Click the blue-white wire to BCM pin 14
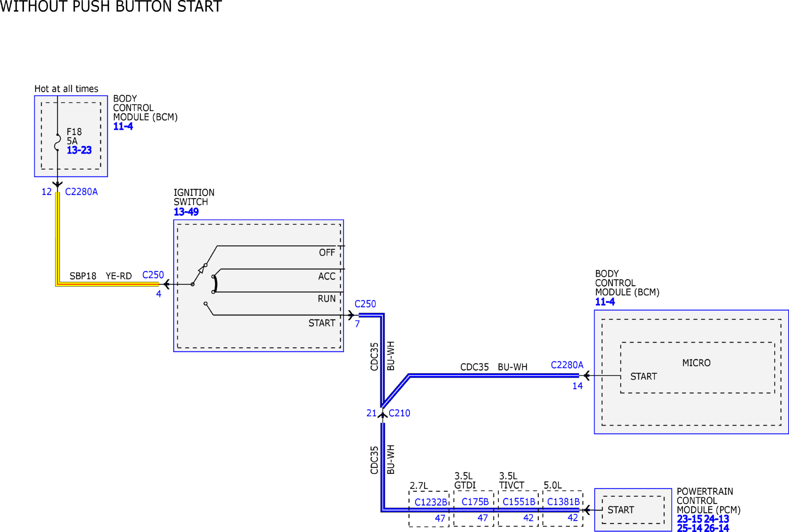This screenshot has height=532, width=789. pos(494,376)
